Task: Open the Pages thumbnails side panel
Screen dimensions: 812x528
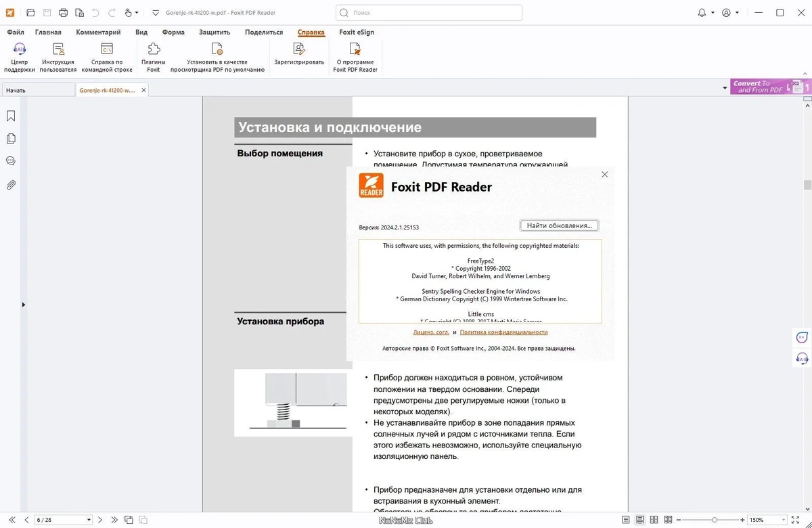Action: (11, 139)
